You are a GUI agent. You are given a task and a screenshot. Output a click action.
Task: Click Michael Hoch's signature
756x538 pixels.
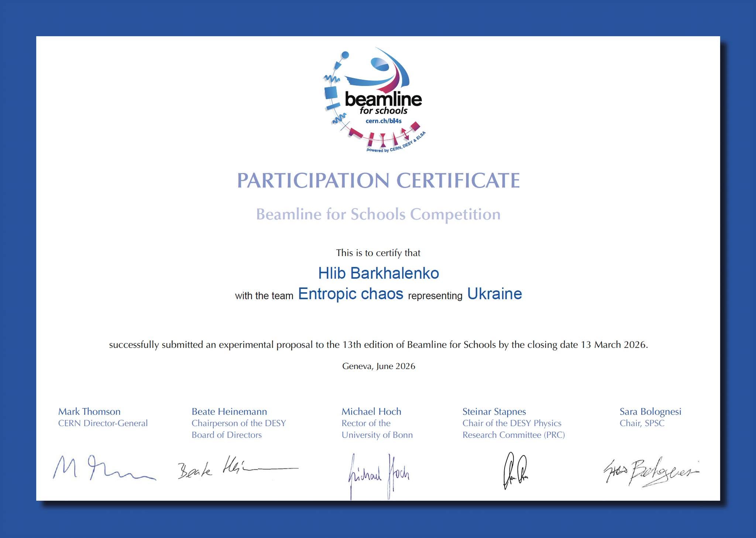[x=379, y=476]
